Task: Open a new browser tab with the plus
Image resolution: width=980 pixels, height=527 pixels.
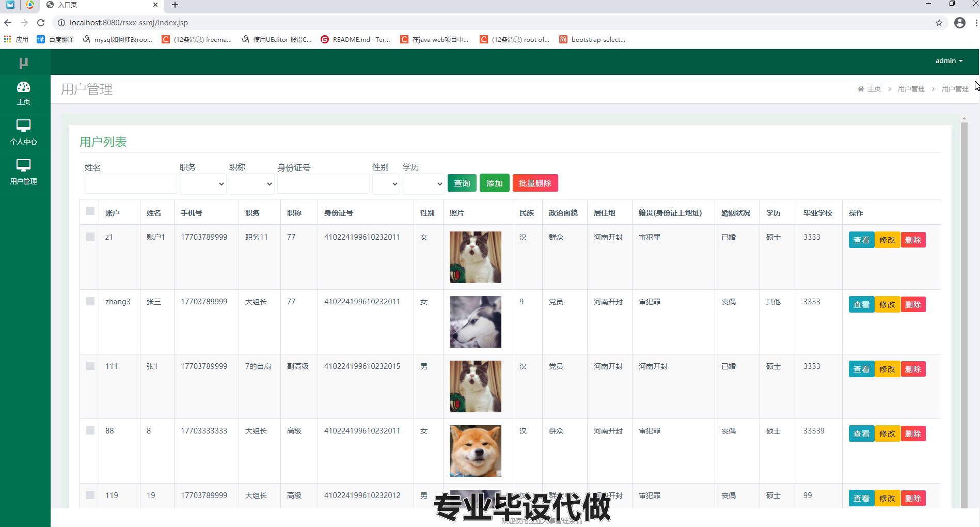Action: click(x=175, y=5)
